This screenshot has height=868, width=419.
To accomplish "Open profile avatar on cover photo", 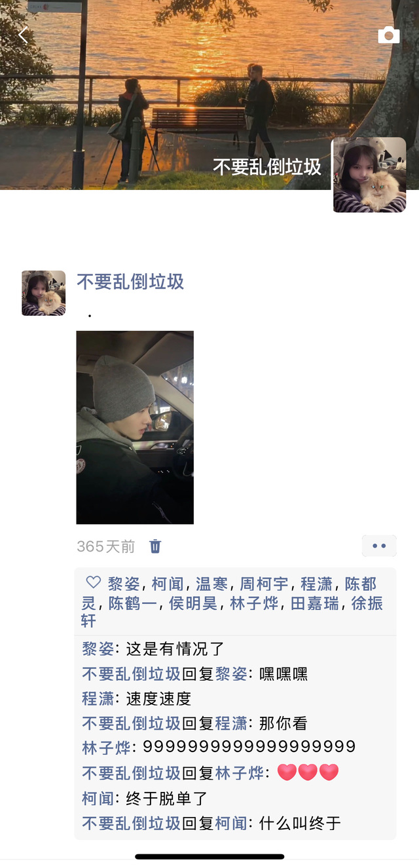I will pyautogui.click(x=369, y=175).
